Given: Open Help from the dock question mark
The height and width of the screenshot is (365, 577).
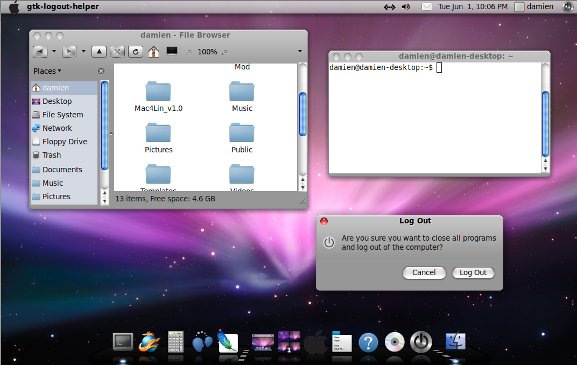Looking at the screenshot, I should (368, 343).
